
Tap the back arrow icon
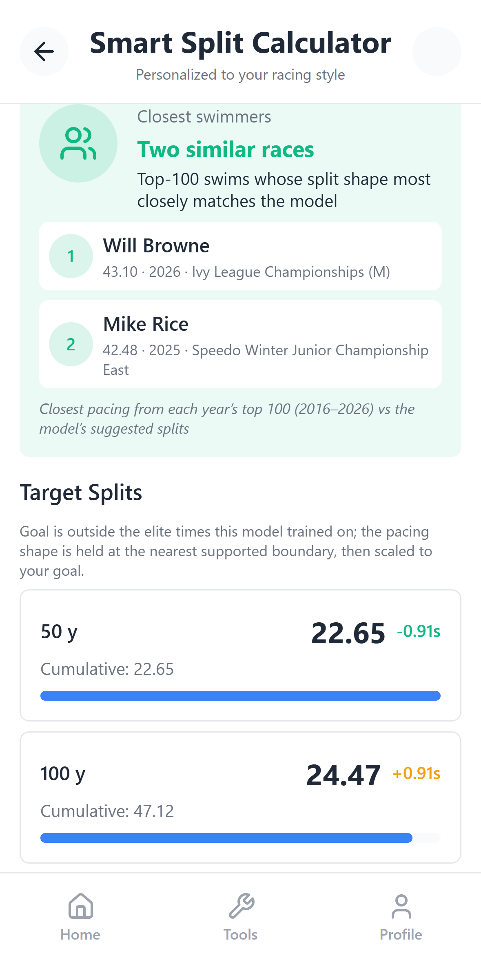[44, 51]
